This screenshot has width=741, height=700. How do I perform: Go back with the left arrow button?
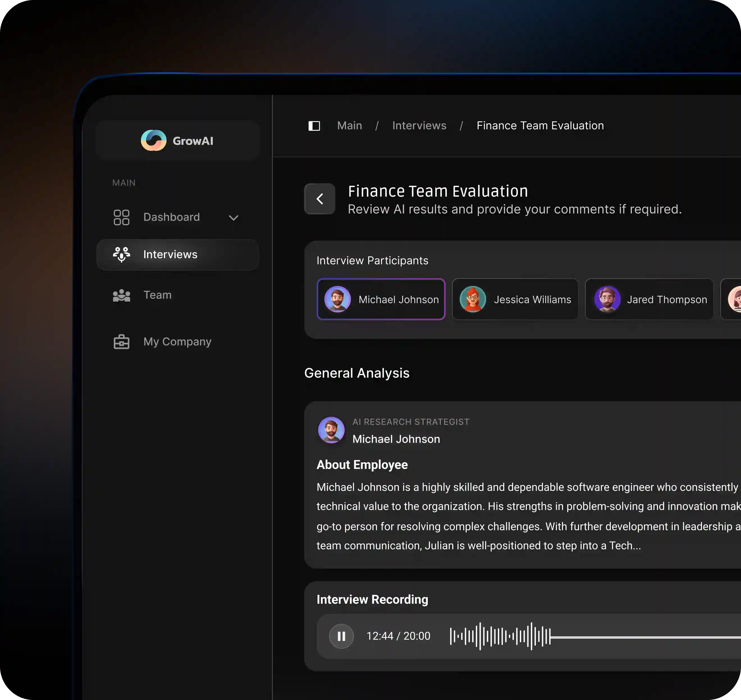click(320, 199)
